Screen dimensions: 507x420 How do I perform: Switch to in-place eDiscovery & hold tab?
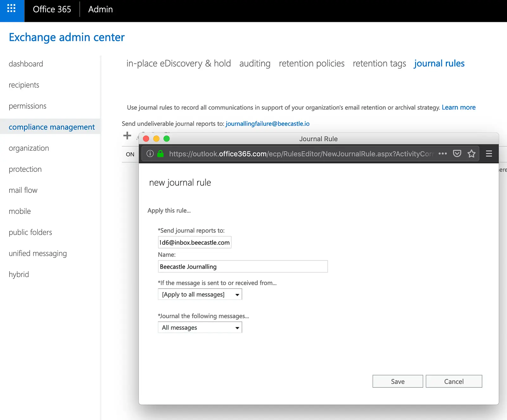[x=179, y=64]
